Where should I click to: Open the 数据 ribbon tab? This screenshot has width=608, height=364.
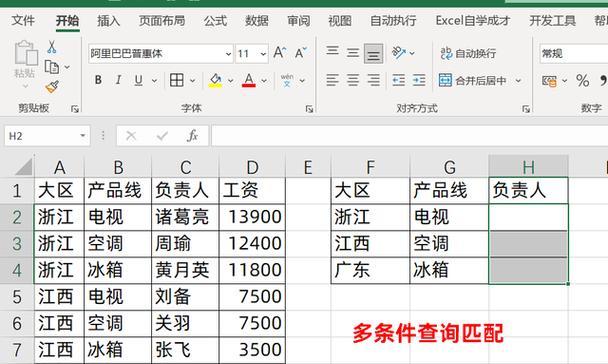tap(257, 21)
